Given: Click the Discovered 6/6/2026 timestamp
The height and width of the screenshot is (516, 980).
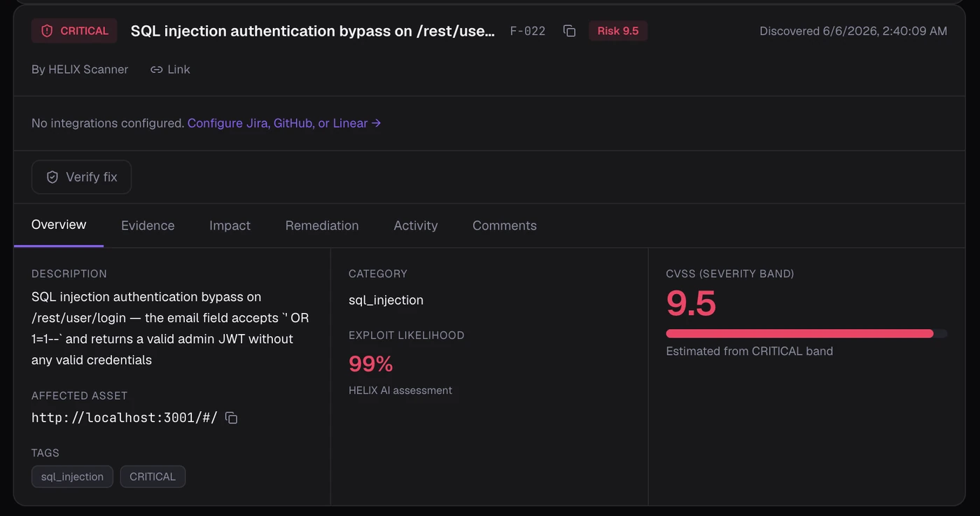Looking at the screenshot, I should [x=853, y=31].
